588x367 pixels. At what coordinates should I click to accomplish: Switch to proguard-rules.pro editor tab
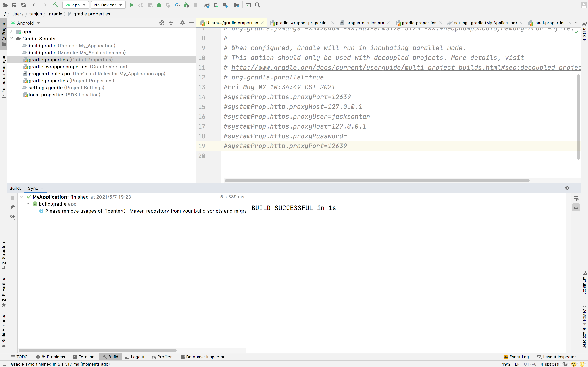pyautogui.click(x=365, y=23)
